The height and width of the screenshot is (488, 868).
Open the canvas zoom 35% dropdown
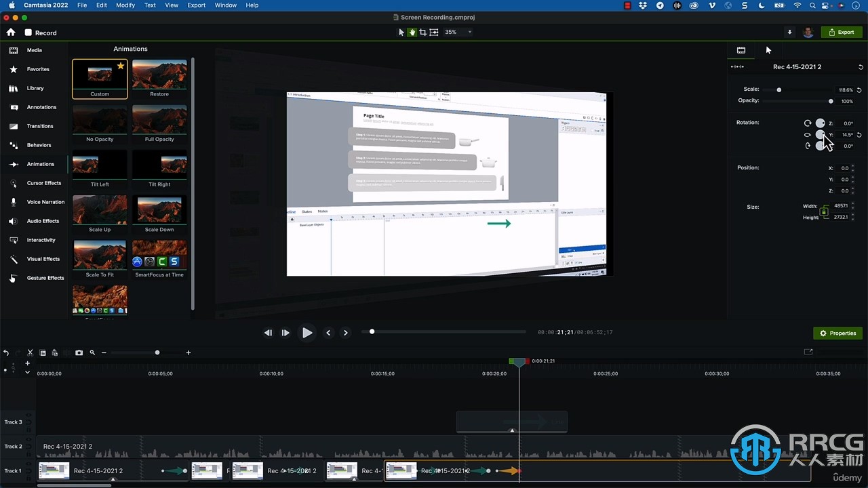pyautogui.click(x=458, y=32)
